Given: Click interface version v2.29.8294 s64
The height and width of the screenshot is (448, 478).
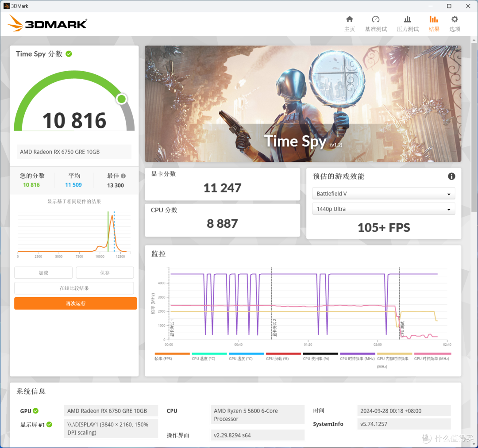Looking at the screenshot, I should [258, 435].
